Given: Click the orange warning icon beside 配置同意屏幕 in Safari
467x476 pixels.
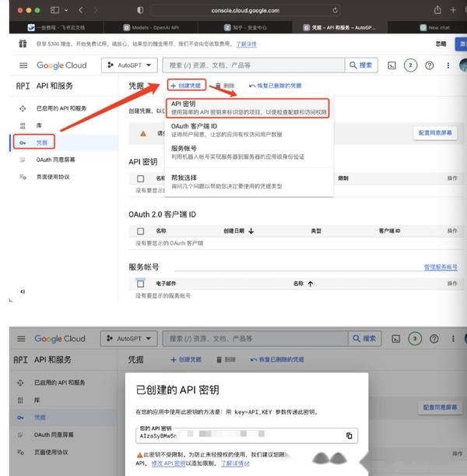Looking at the screenshot, I should tap(143, 133).
